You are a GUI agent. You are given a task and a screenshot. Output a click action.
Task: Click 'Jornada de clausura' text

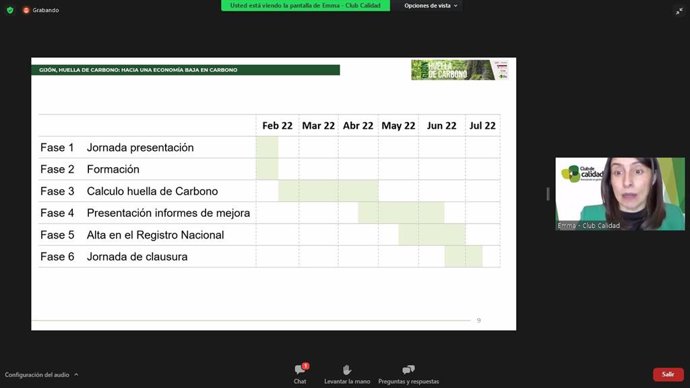(137, 256)
